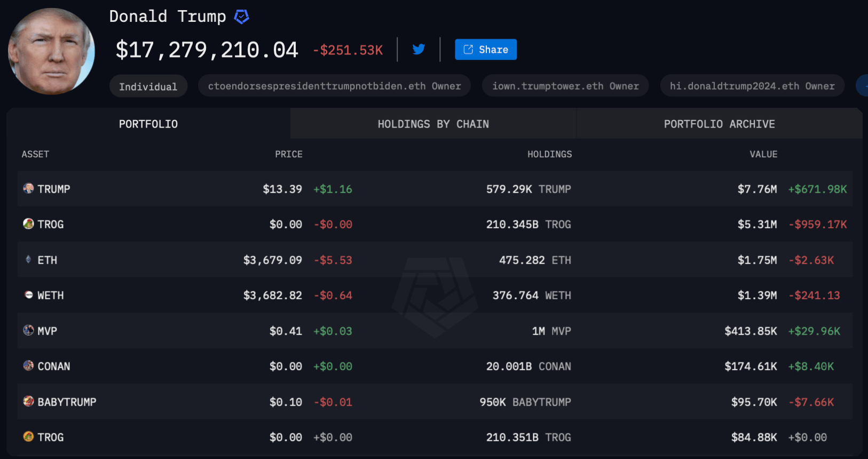
Task: Open the ETH asset name
Action: point(48,260)
